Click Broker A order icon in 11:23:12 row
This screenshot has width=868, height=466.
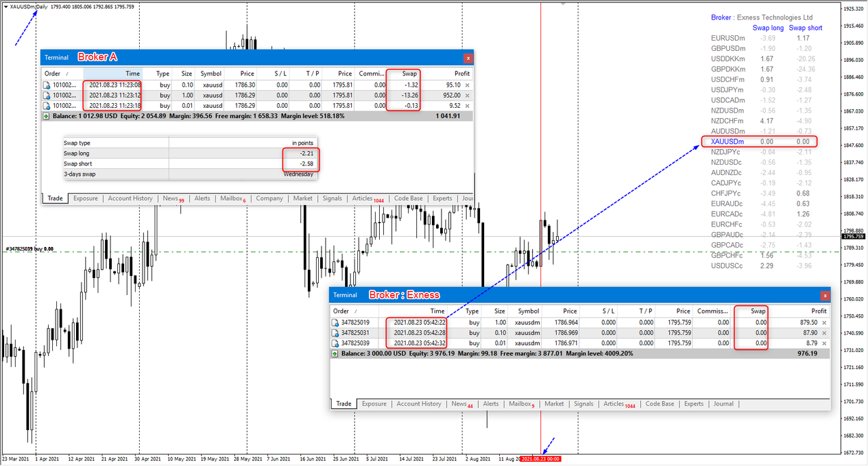click(47, 96)
